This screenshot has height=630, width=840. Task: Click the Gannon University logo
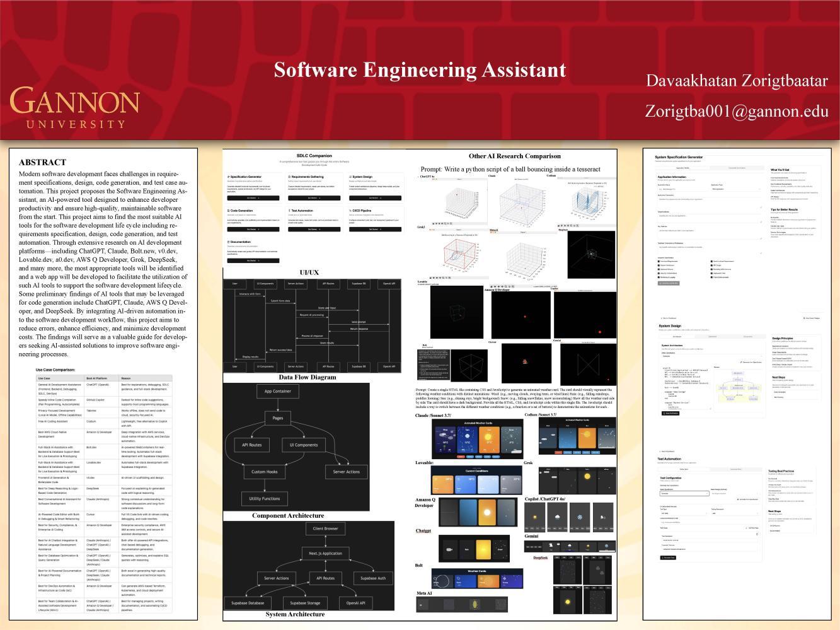(x=74, y=107)
